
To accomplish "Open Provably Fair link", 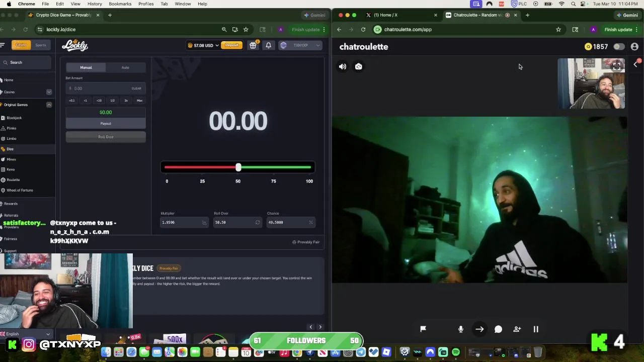I will [x=306, y=242].
